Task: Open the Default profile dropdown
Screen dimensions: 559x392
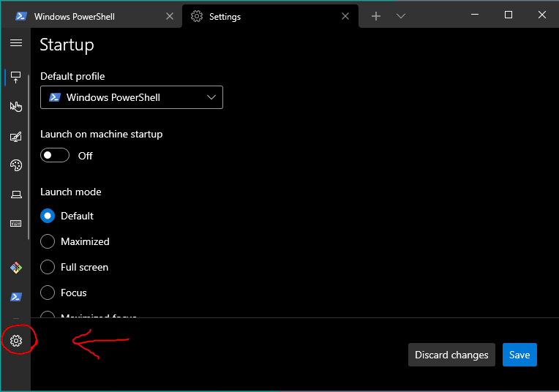Action: pyautogui.click(x=132, y=97)
